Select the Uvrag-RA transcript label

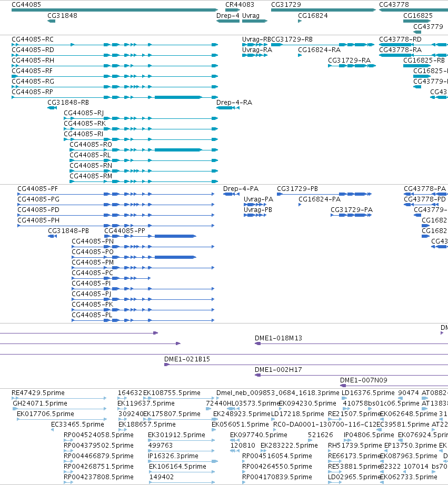point(257,50)
